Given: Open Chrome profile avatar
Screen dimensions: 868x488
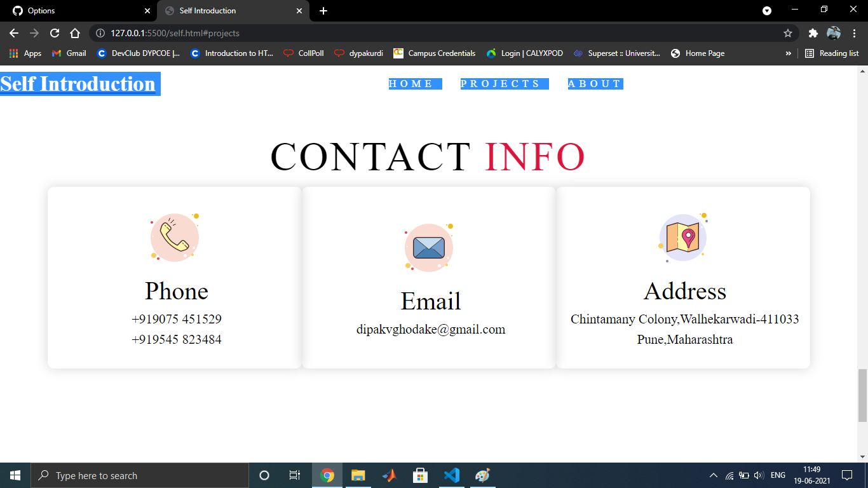Looking at the screenshot, I should [x=834, y=33].
